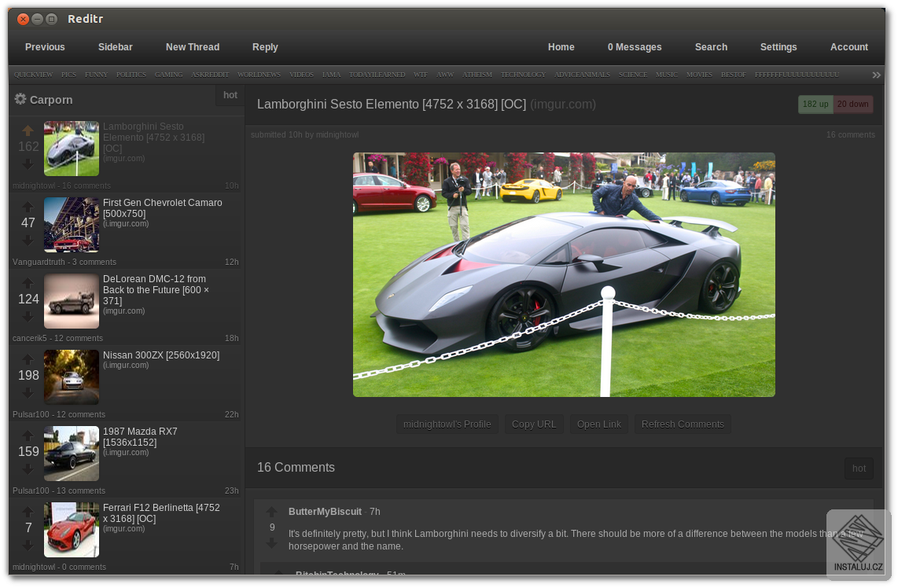Upvote the Lamborghini Sesto Elemento post in list
The image size is (898, 588).
[x=28, y=130]
